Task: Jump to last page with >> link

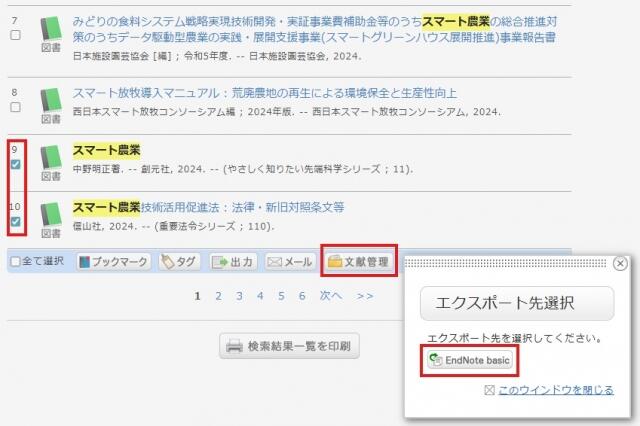Action: click(365, 296)
